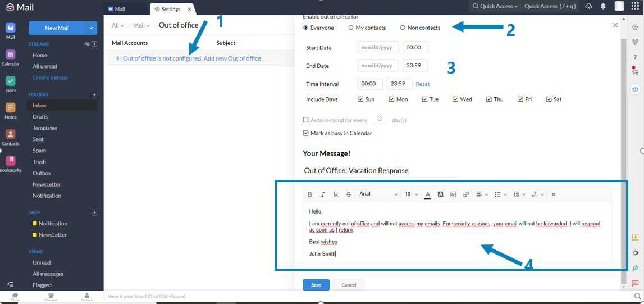This screenshot has width=644, height=304.
Task: Open the Inbox folder
Action: (62, 105)
